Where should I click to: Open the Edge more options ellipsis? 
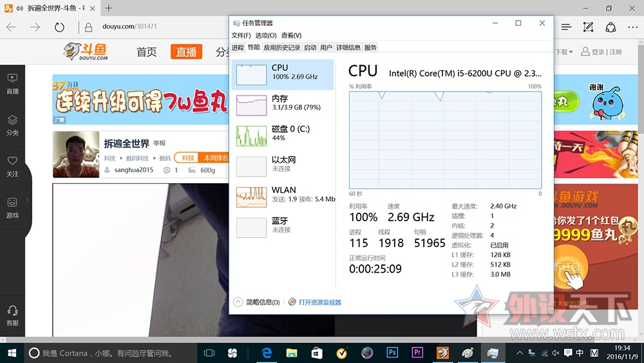(x=633, y=27)
